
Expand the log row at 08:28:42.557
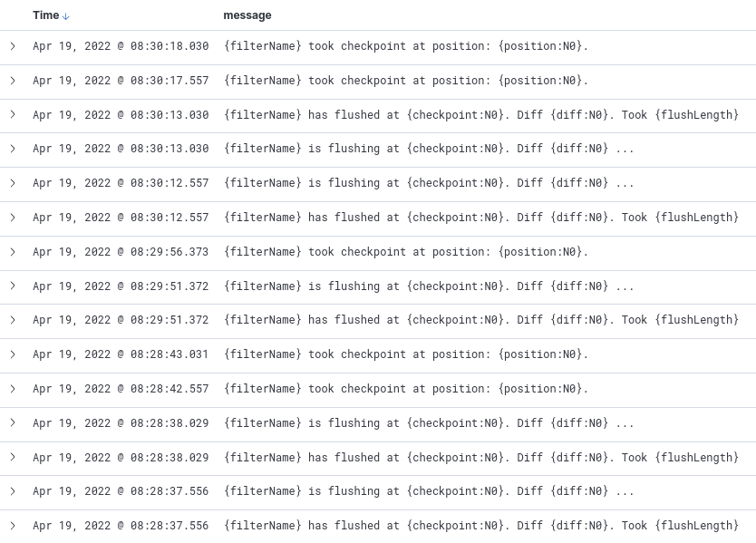[13, 389]
